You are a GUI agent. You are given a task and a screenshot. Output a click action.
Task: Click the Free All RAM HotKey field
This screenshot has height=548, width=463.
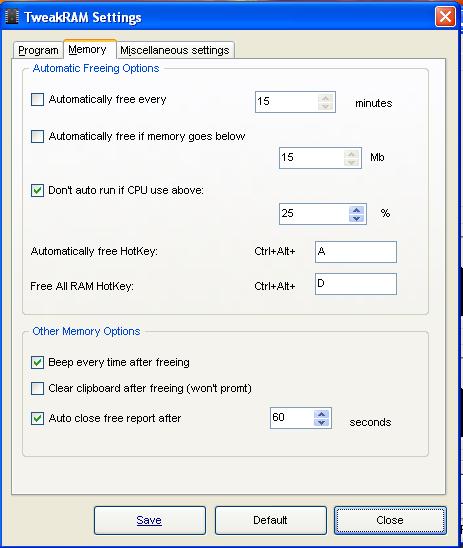356,284
